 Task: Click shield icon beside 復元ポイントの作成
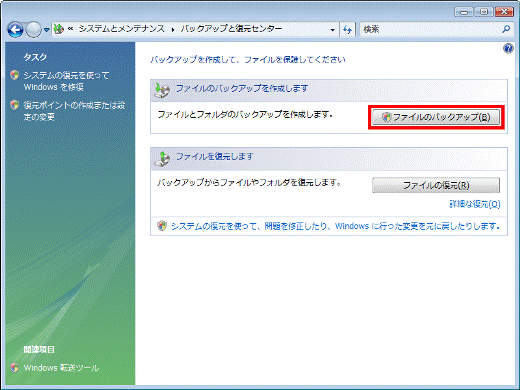[x=14, y=105]
